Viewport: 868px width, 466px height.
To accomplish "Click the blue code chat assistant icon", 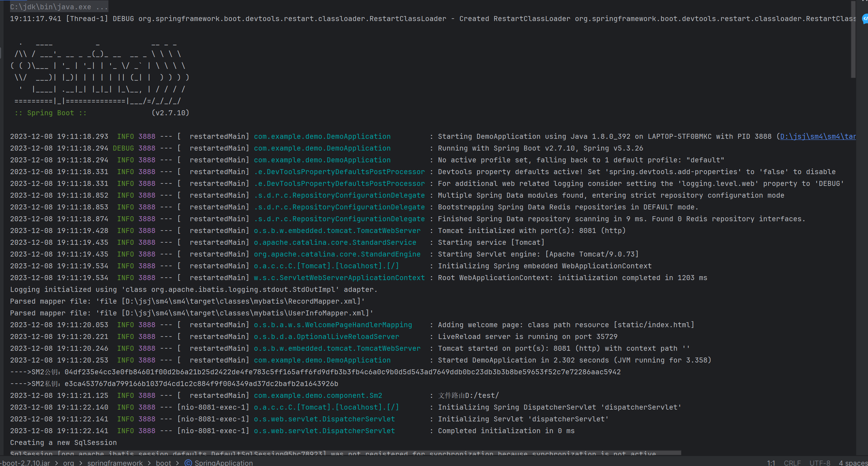I will coord(865,19).
